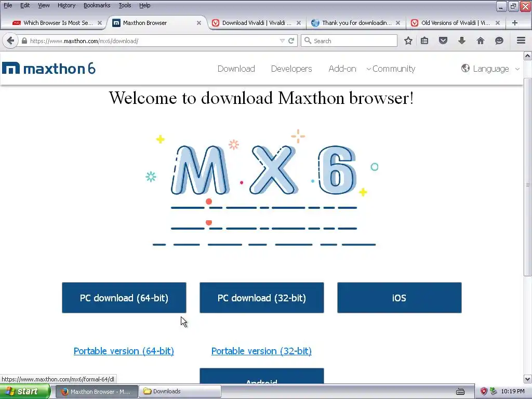Open the URL history dropdown arrow
This screenshot has width=532, height=399.
click(x=282, y=41)
